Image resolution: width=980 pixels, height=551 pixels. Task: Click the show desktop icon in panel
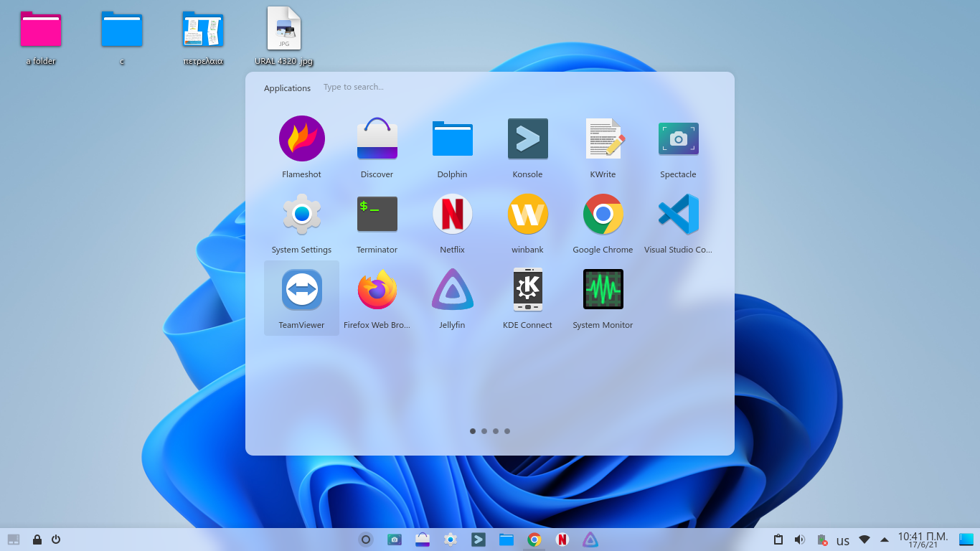[x=14, y=540]
